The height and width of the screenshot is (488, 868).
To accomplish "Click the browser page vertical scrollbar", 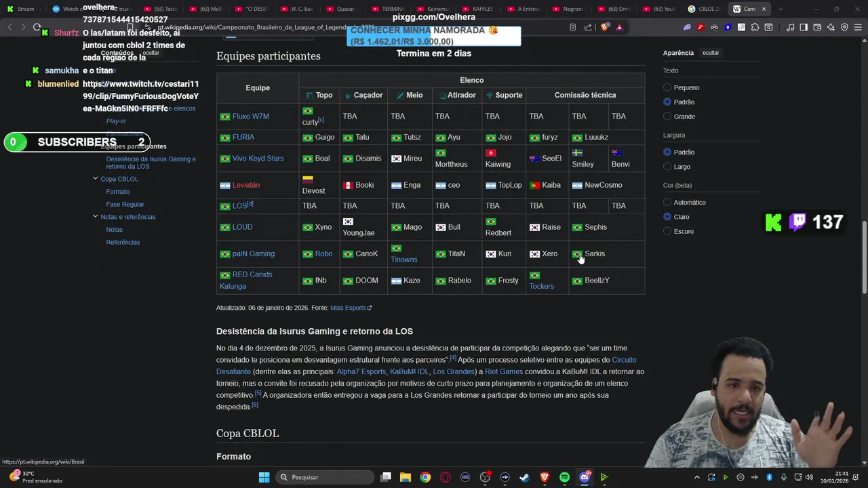I will click(x=864, y=258).
